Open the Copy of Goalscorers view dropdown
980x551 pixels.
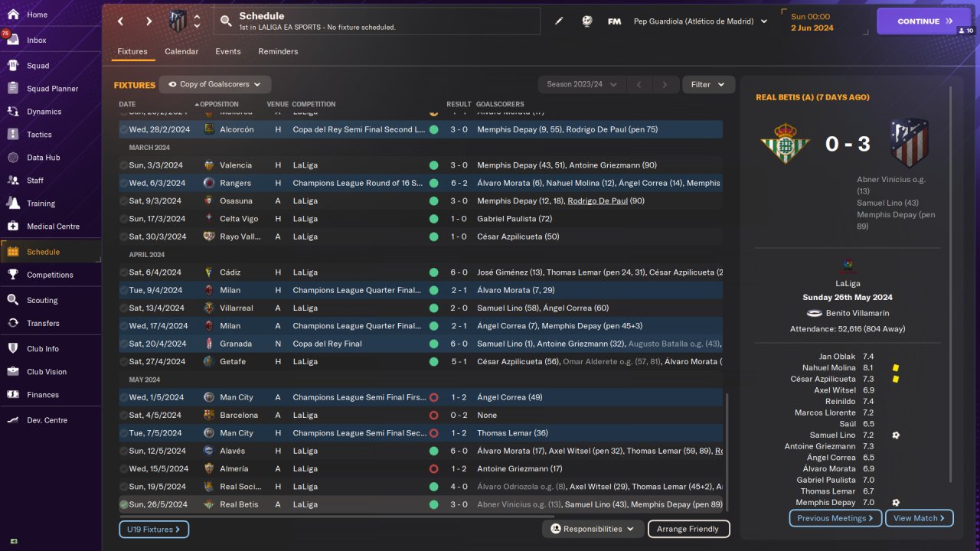215,84
